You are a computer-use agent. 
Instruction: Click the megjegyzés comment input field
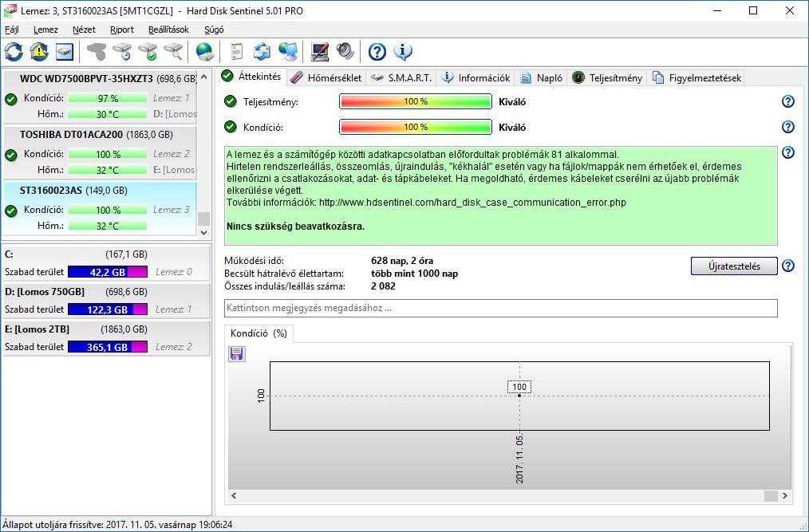click(501, 308)
